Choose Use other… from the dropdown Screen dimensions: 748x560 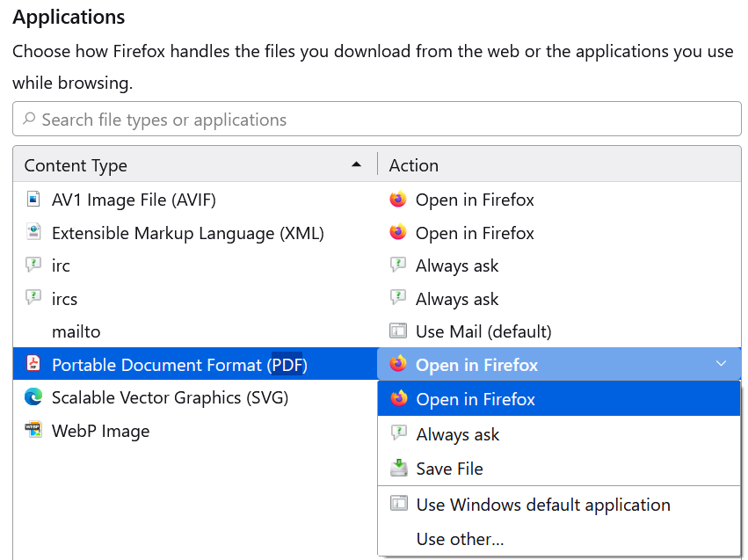[x=460, y=539]
